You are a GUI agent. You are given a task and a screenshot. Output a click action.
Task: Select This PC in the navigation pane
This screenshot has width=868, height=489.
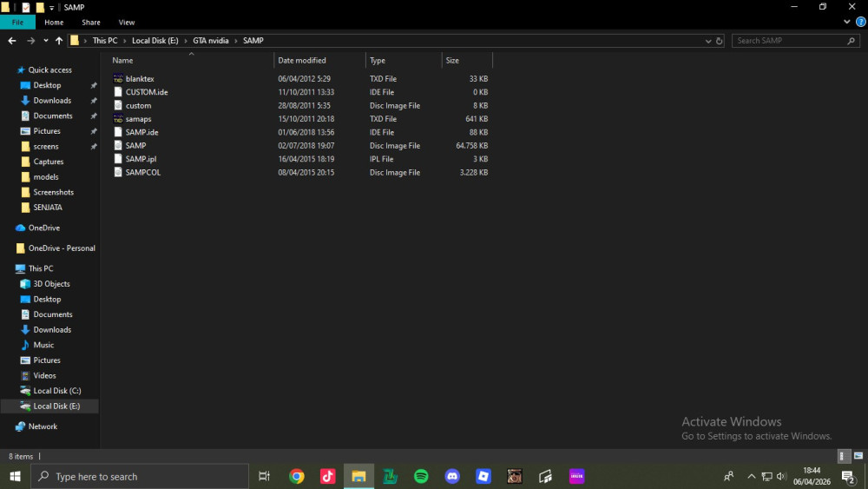click(x=41, y=268)
